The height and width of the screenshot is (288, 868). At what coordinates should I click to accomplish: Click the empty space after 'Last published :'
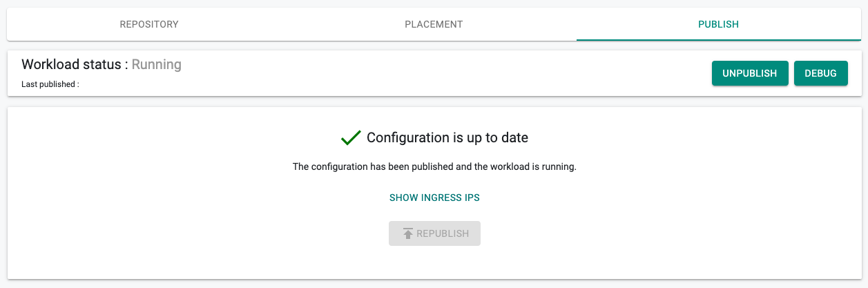[207, 84]
